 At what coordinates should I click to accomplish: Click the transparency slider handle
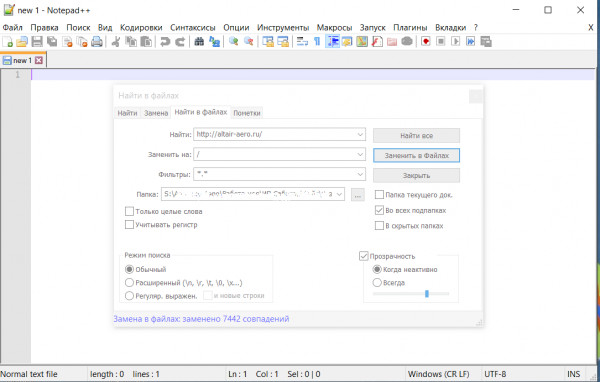(427, 294)
